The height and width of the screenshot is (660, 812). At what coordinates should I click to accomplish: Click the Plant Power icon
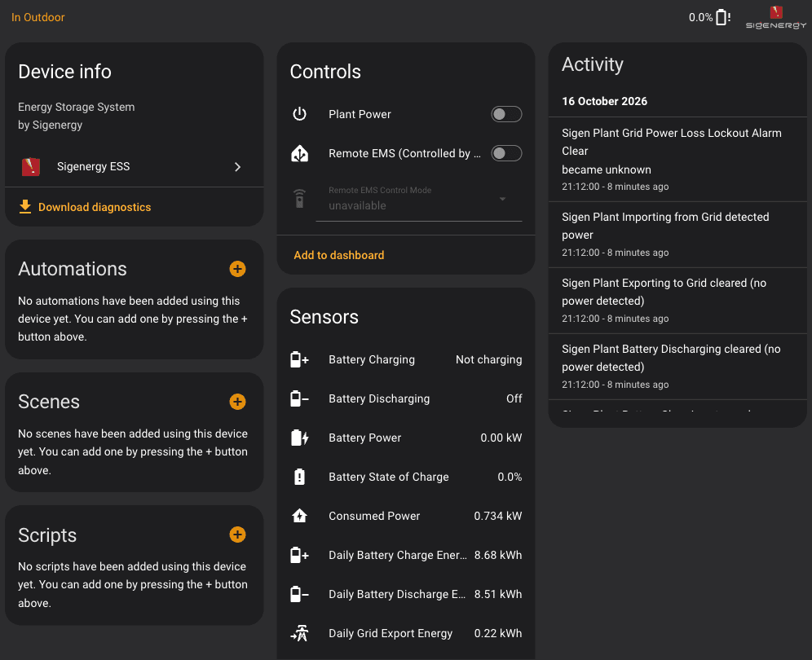click(299, 114)
